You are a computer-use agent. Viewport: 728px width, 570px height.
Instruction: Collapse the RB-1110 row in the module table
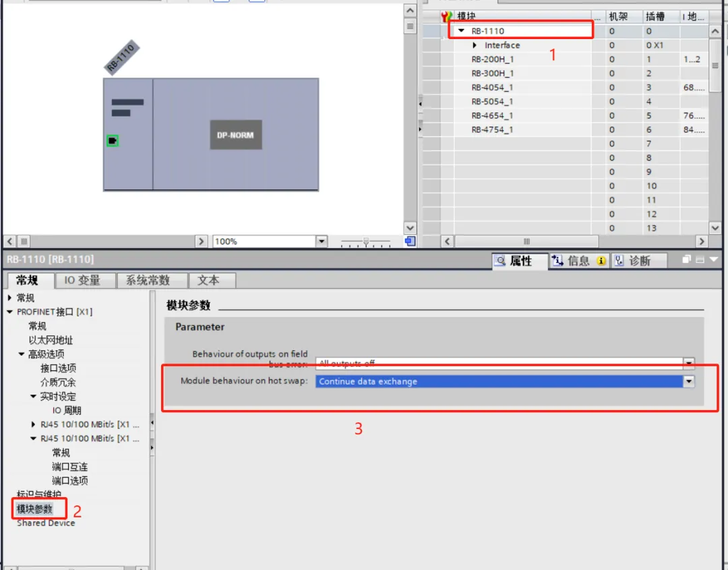(x=462, y=31)
